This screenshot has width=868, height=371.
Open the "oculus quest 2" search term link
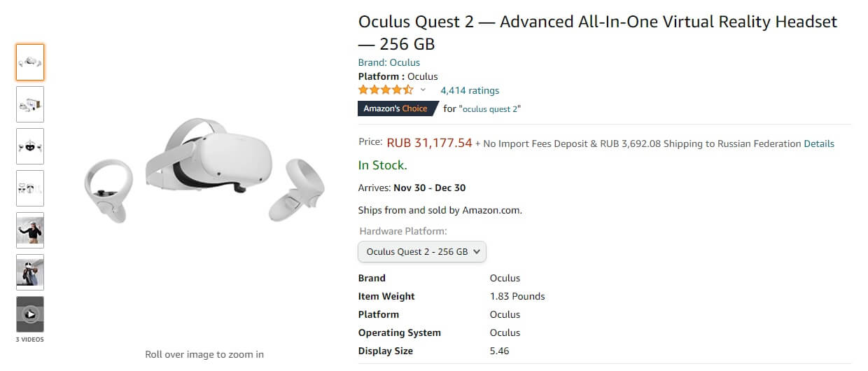490,108
